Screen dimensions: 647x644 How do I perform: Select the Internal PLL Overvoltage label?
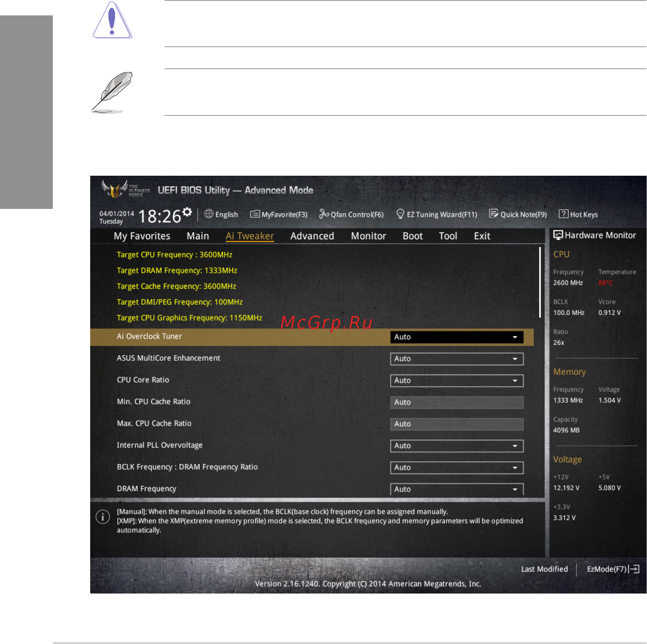(x=159, y=445)
